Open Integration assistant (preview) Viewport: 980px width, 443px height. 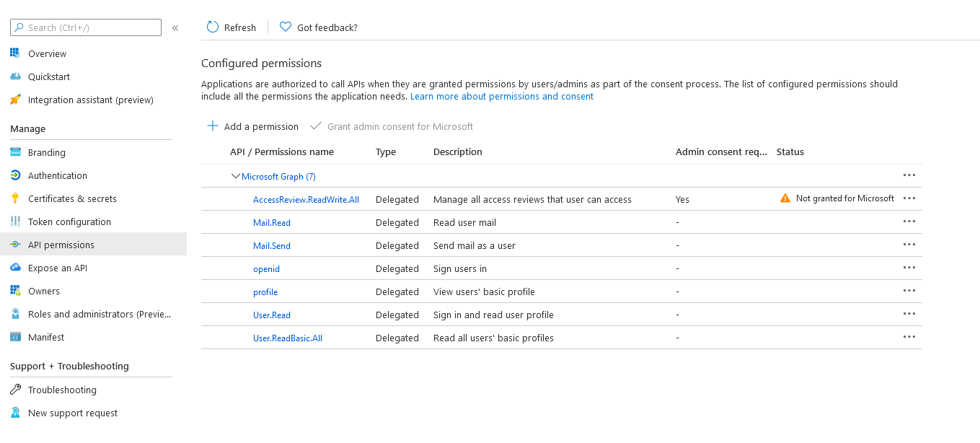(91, 100)
